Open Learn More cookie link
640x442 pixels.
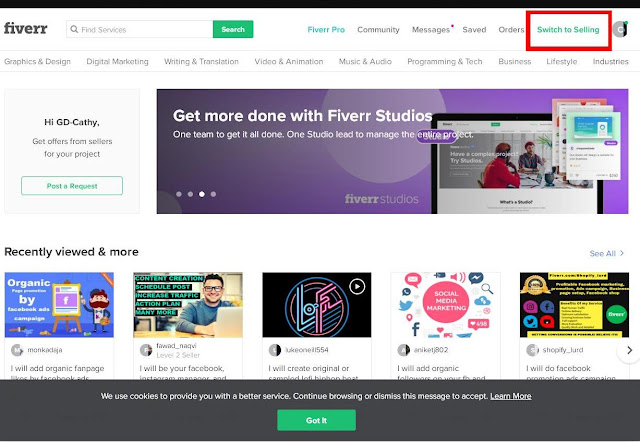(x=511, y=396)
